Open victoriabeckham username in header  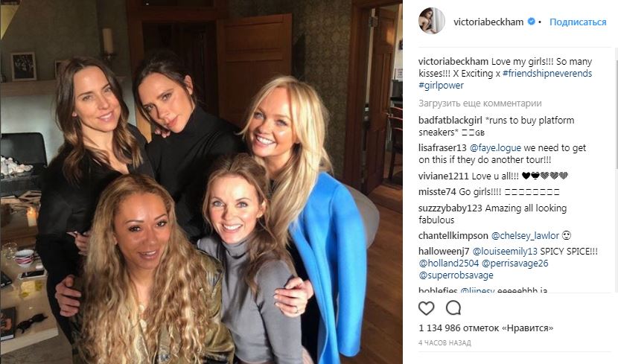point(488,22)
